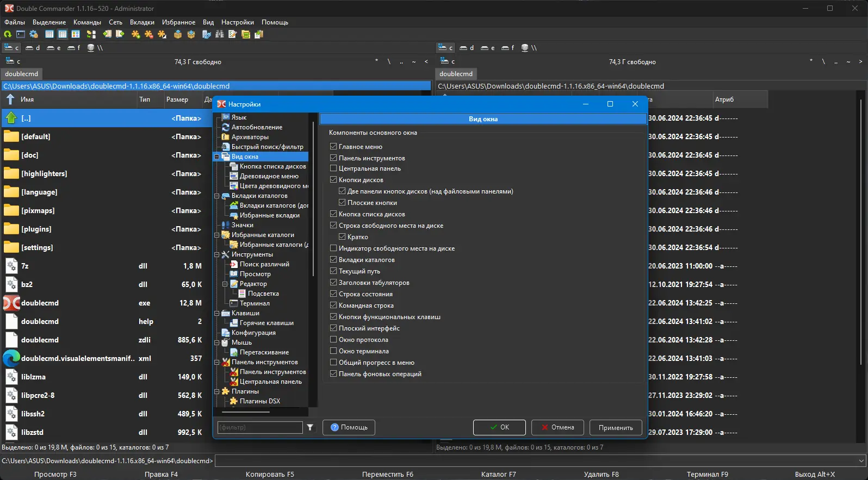Collapse the 'Инструменты' tree node
The height and width of the screenshot is (480, 868).
[x=216, y=254]
